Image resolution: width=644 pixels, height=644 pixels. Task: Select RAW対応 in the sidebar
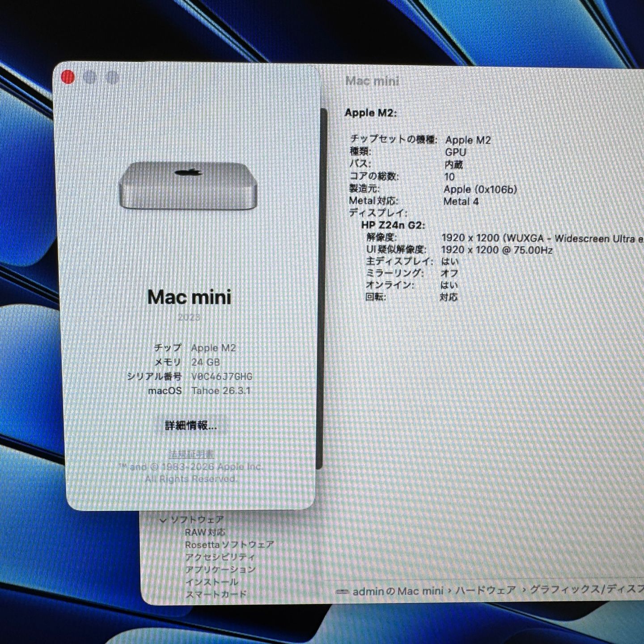click(x=205, y=532)
